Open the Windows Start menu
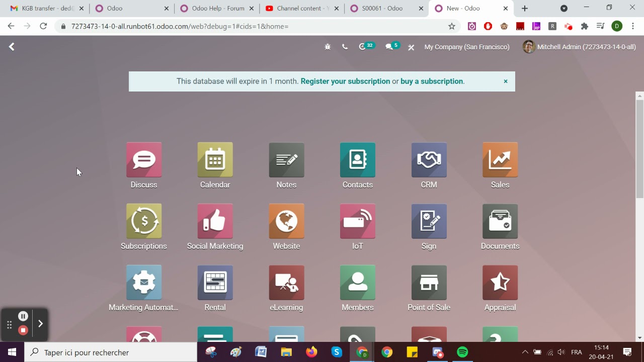Image resolution: width=644 pixels, height=362 pixels. pyautogui.click(x=12, y=352)
